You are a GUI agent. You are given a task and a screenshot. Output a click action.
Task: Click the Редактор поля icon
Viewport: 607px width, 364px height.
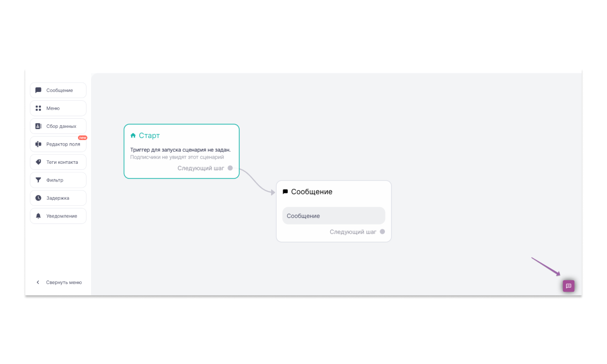tap(38, 144)
